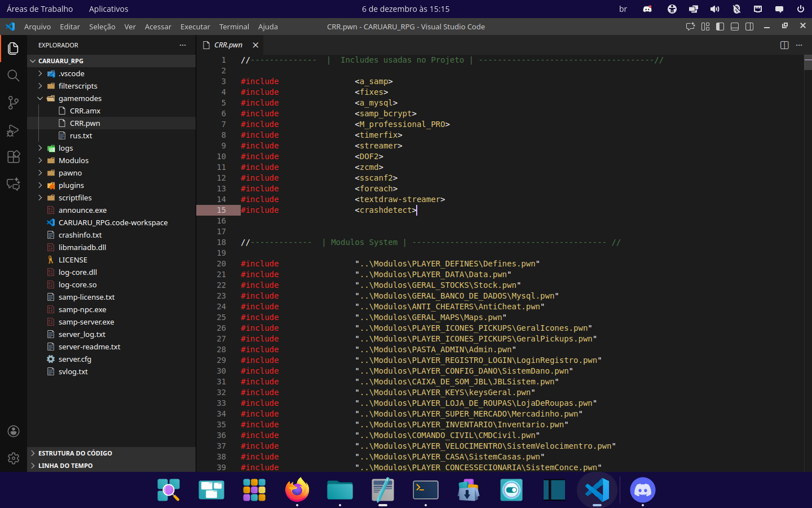The width and height of the screenshot is (812, 508).
Task: Split the editor to the right
Action: 784,45
